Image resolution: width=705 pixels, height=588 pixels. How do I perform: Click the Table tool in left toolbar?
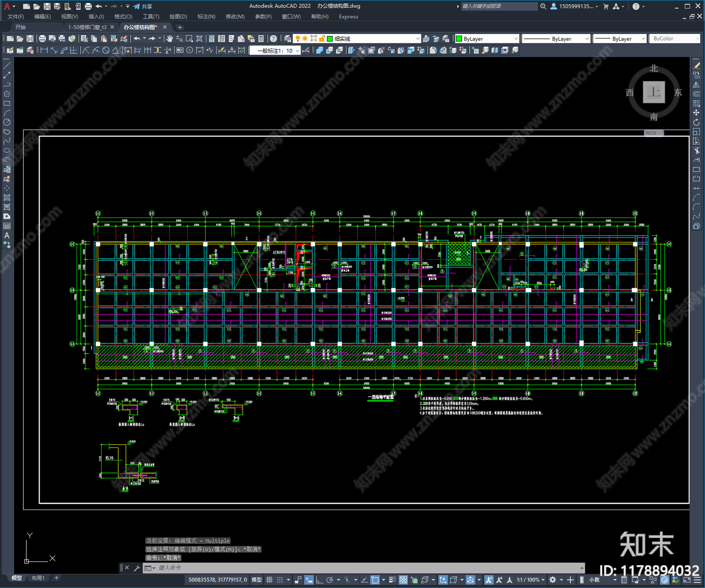tap(7, 226)
